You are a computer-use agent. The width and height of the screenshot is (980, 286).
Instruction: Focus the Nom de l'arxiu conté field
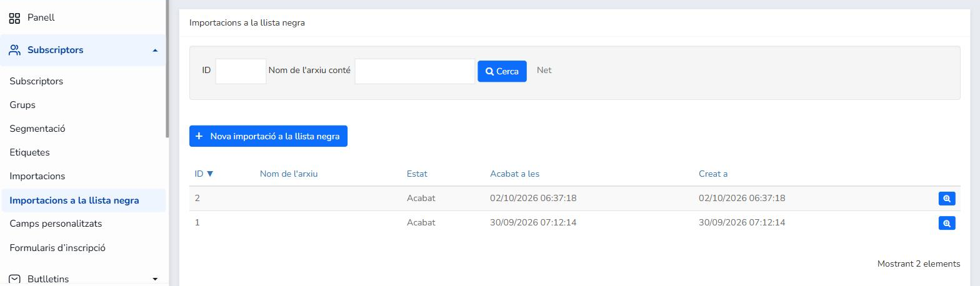(415, 71)
